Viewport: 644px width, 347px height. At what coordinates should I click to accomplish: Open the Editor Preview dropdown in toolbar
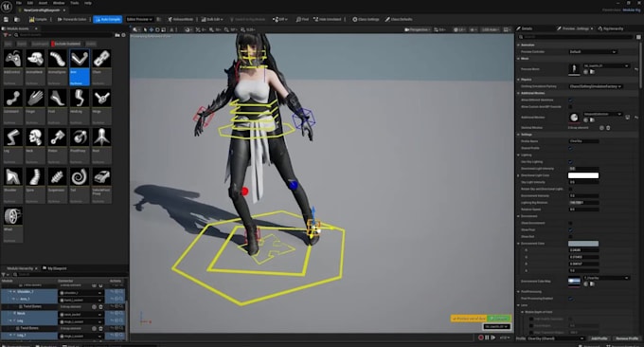[x=139, y=19]
